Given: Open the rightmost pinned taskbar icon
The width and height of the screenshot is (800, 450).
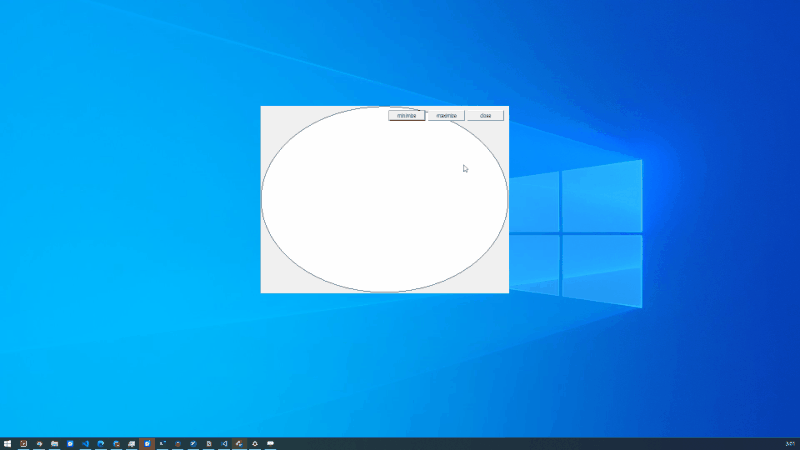Looking at the screenshot, I should [x=270, y=443].
